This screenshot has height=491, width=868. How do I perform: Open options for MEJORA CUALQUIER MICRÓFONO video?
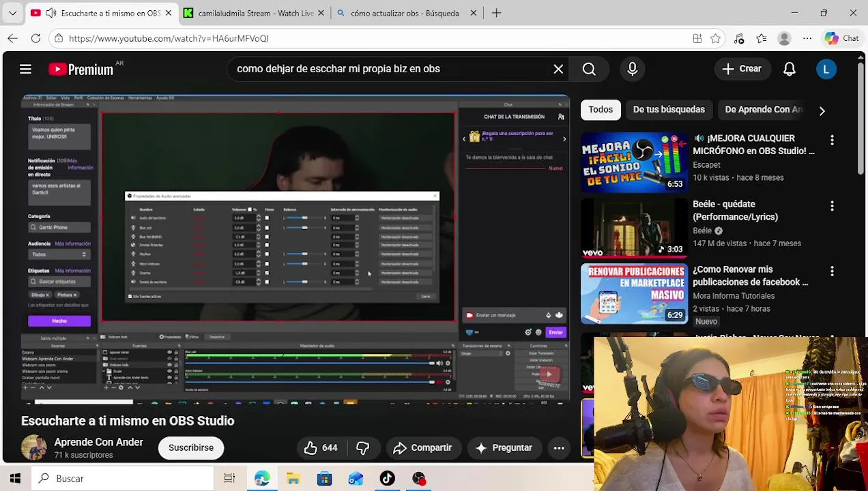pyautogui.click(x=832, y=140)
